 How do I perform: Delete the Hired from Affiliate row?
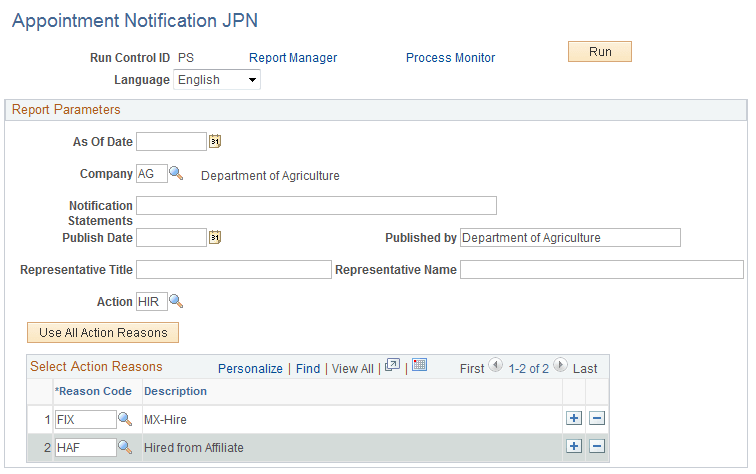click(597, 446)
